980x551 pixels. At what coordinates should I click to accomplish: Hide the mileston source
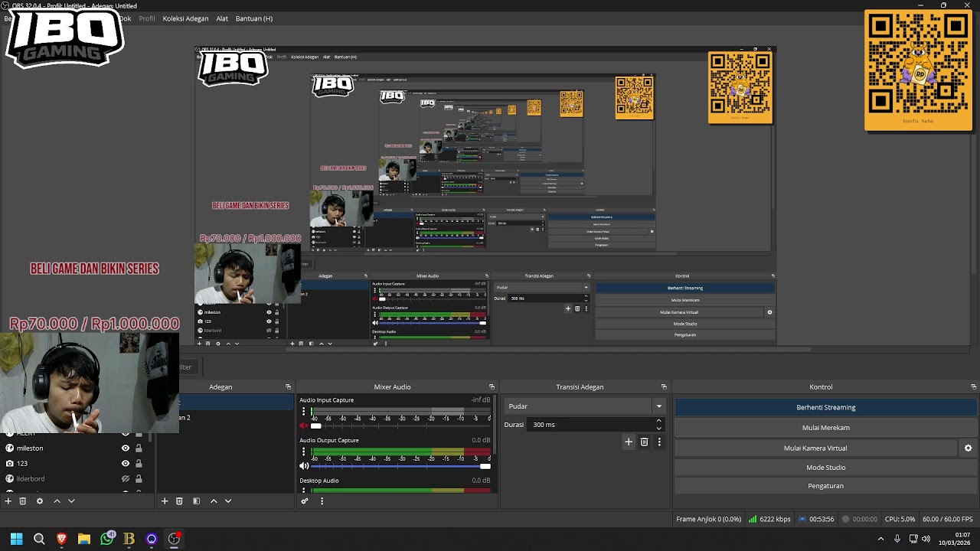point(126,448)
